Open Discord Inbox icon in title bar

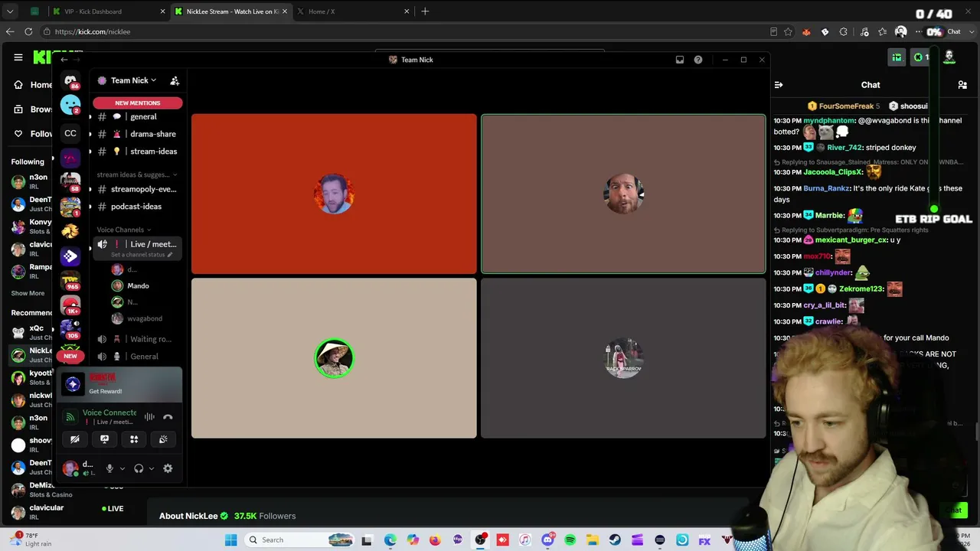coord(679,60)
